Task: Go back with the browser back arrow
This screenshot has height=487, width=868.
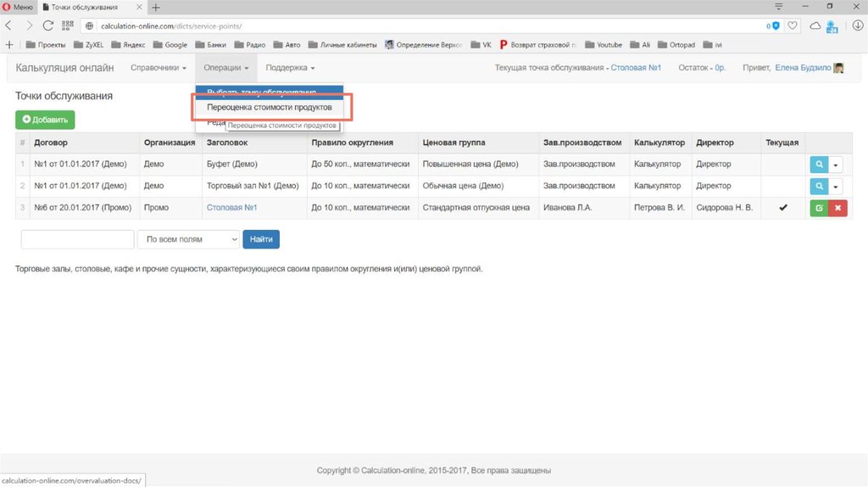Action: (x=10, y=26)
